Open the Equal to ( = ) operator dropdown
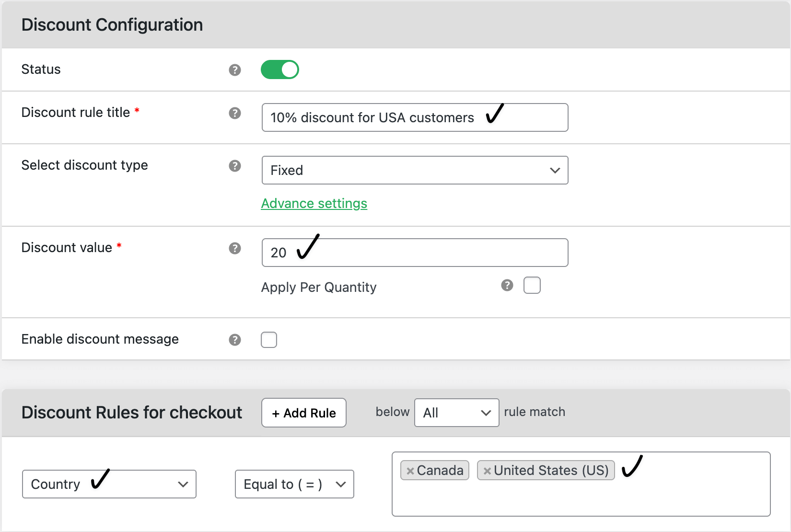 pos(294,484)
